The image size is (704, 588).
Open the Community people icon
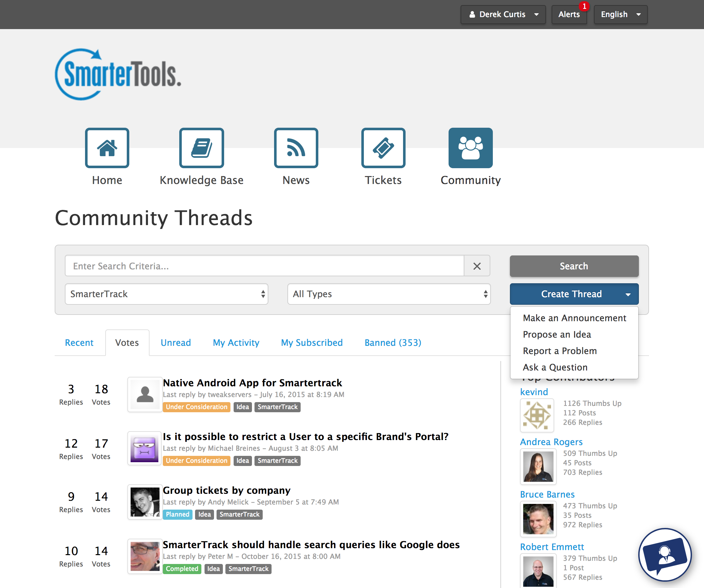(470, 148)
